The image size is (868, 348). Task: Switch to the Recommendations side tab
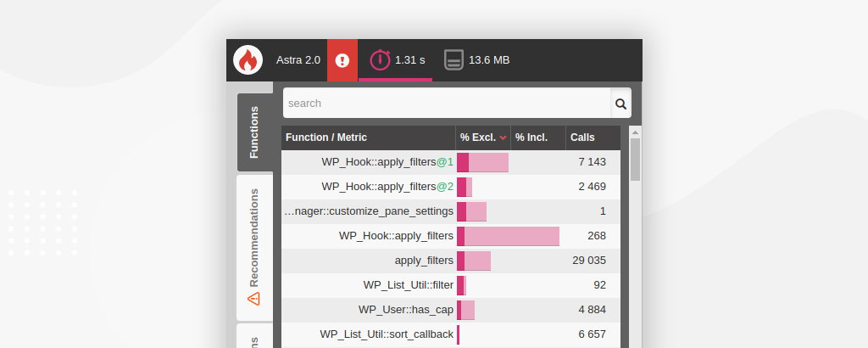(254, 248)
